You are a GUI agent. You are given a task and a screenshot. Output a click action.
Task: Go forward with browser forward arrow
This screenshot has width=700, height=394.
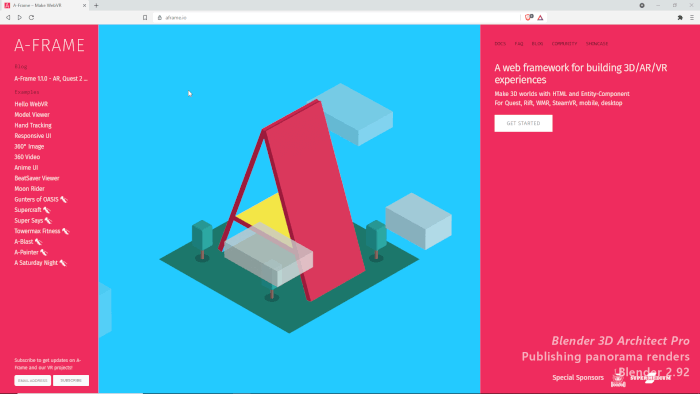[20, 17]
